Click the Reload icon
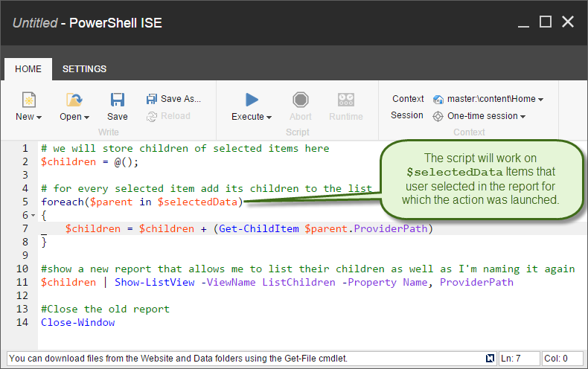The width and height of the screenshot is (588, 369). coord(152,116)
